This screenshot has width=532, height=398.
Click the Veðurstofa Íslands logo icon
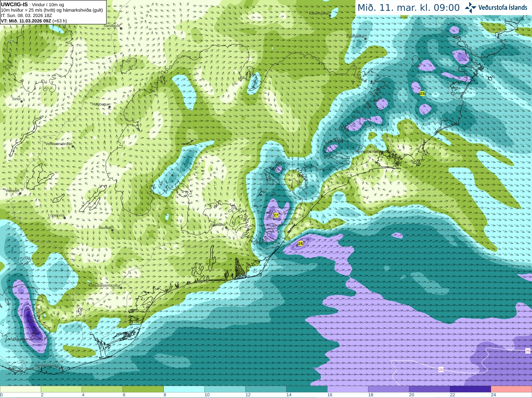(470, 7)
